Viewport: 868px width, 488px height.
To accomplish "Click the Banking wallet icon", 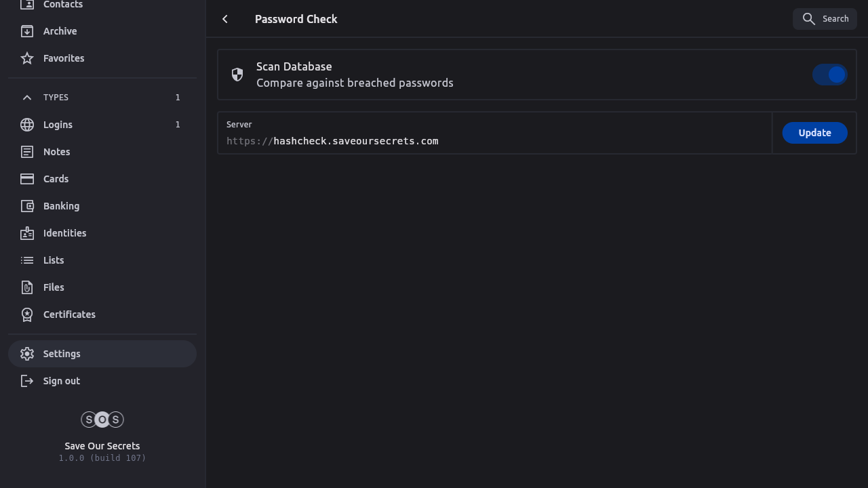I will [x=27, y=206].
